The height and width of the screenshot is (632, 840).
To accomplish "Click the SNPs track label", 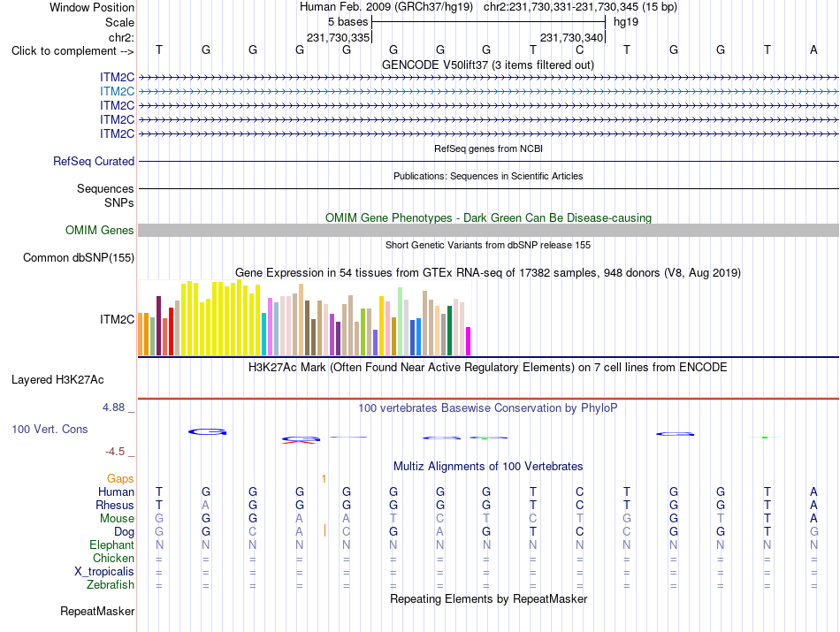I will (x=119, y=203).
